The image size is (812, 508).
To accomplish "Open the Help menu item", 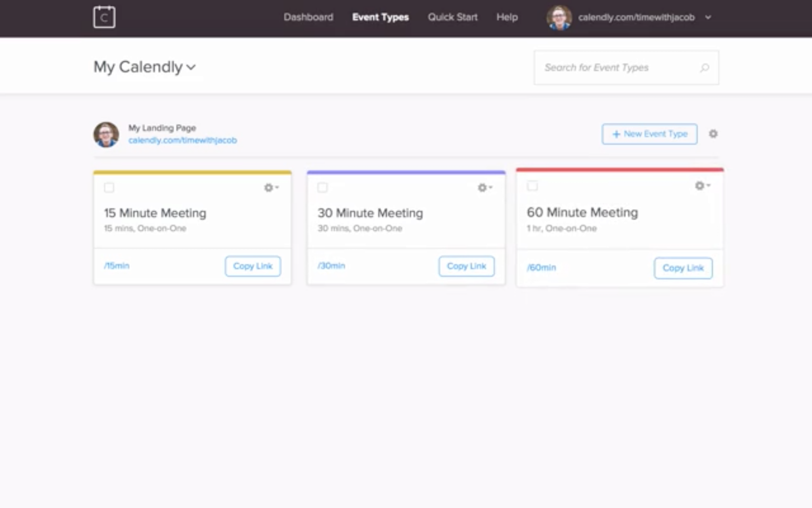I will click(507, 17).
